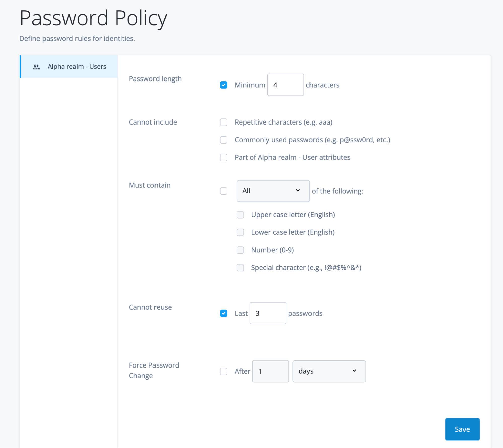Select Special character requirement checkbox
Viewport: 503px width, 448px height.
point(241,267)
